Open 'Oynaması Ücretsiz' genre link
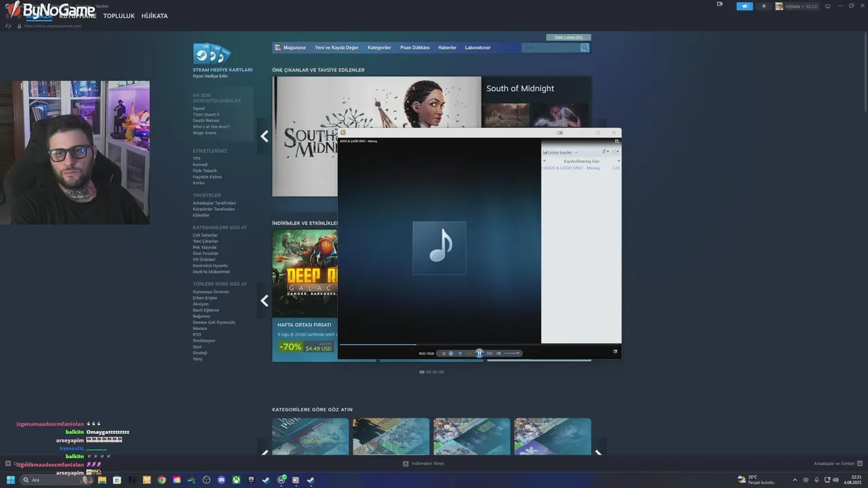This screenshot has height=488, width=868. tap(211, 291)
